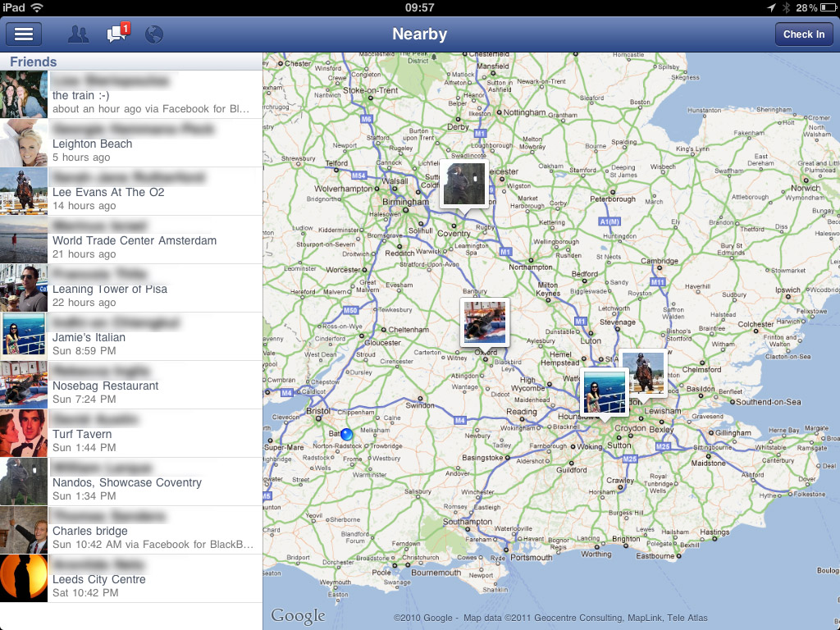Select the blue current location dot near Bath
The image size is (840, 630).
(x=346, y=434)
